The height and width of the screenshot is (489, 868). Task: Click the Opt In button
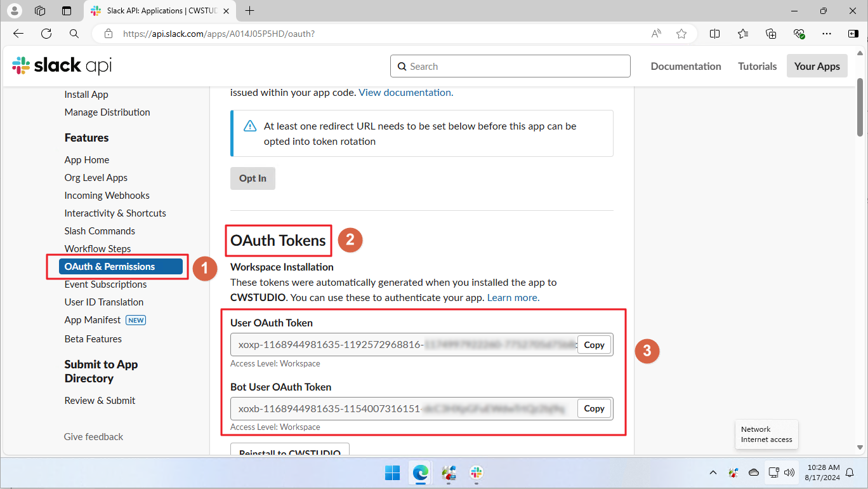(253, 178)
